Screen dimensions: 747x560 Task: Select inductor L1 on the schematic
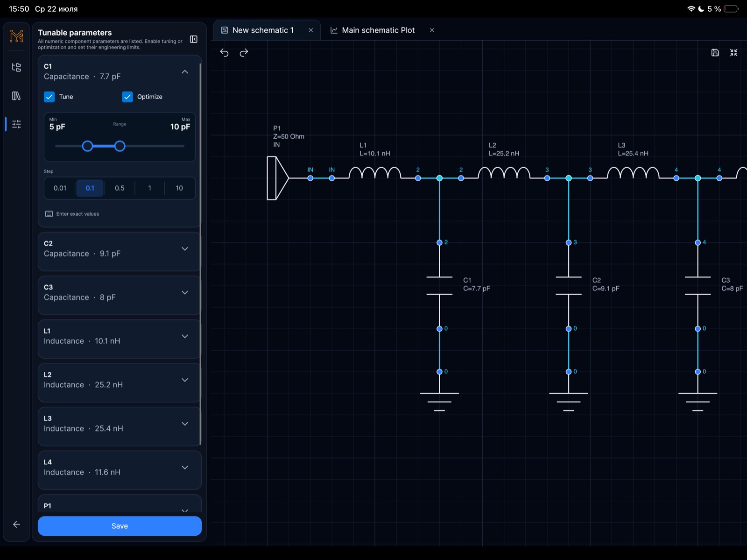click(375, 173)
